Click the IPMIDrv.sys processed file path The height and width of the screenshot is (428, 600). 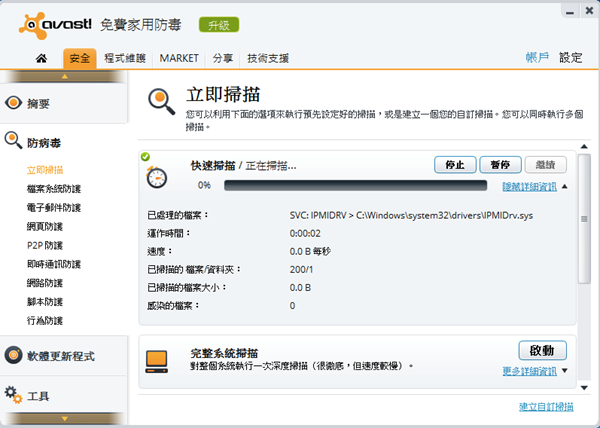411,215
